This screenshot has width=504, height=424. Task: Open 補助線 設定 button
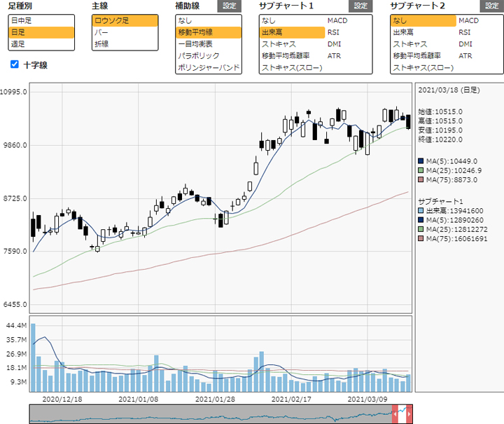pos(229,6)
